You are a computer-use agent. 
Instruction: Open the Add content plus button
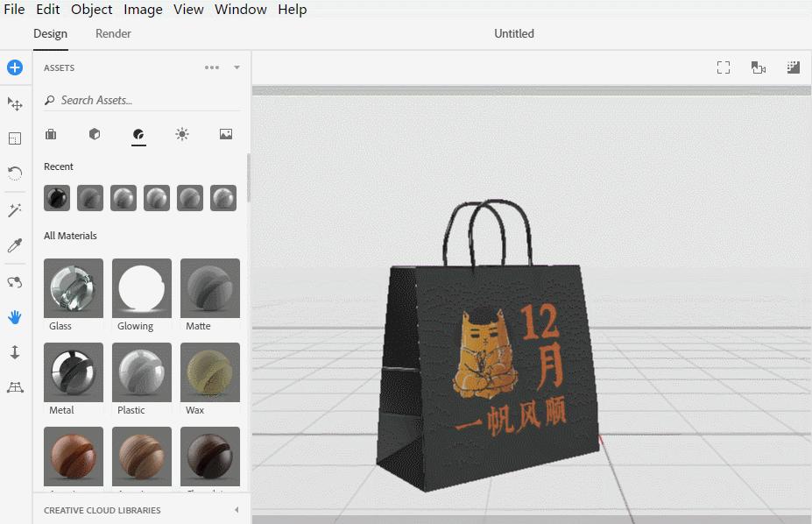[14, 67]
